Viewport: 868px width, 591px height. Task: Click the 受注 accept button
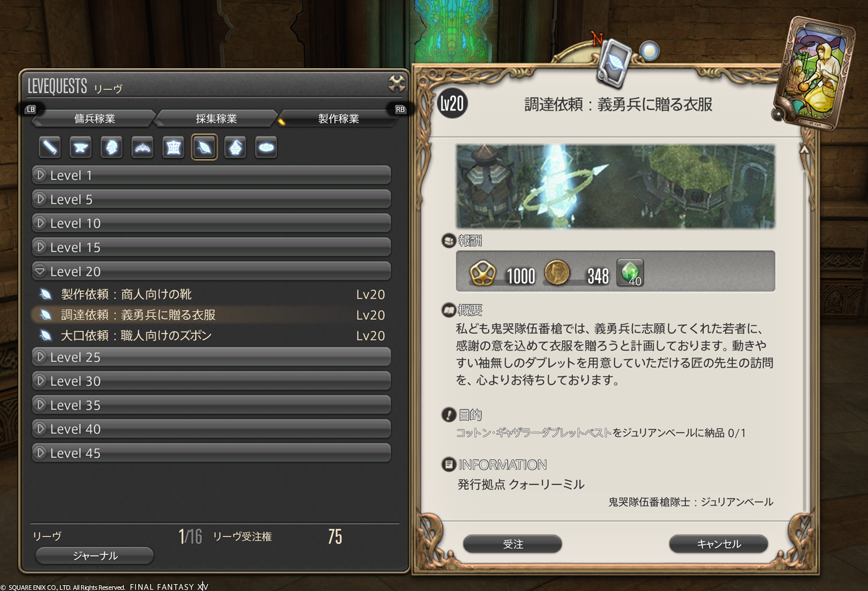point(513,544)
